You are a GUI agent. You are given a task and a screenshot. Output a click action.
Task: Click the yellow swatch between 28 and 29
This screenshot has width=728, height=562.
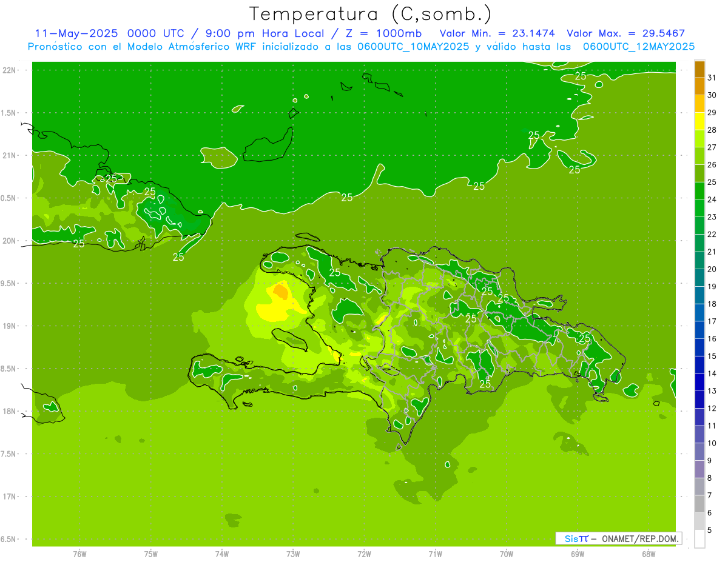pyautogui.click(x=699, y=121)
